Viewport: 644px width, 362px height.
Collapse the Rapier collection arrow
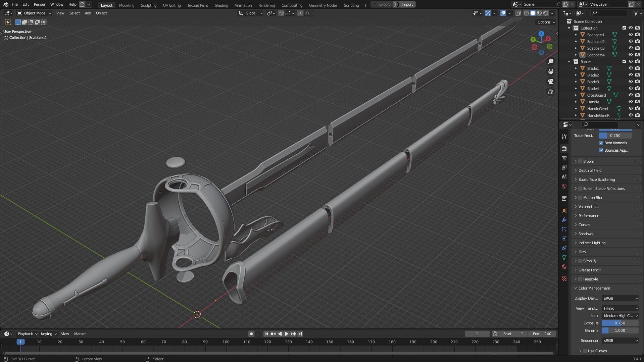click(569, 61)
